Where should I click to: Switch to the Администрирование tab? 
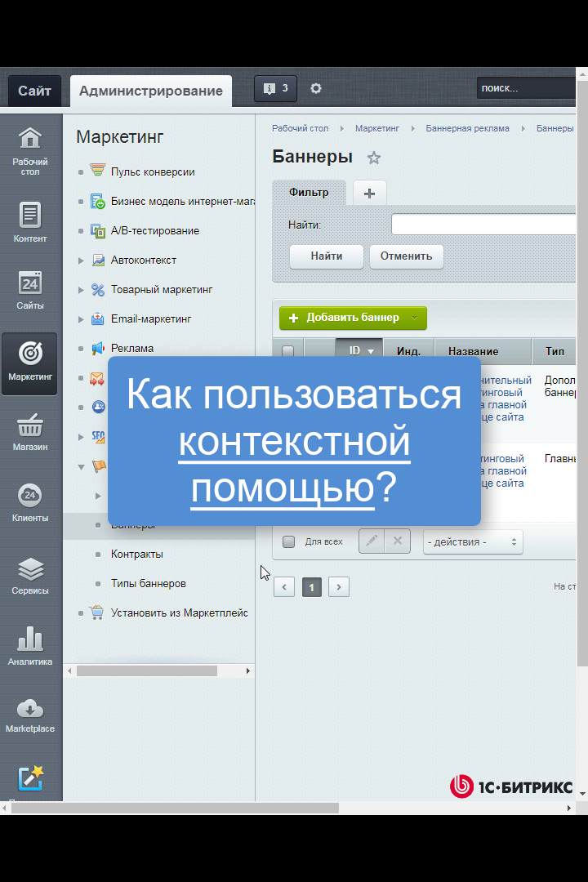(x=151, y=91)
